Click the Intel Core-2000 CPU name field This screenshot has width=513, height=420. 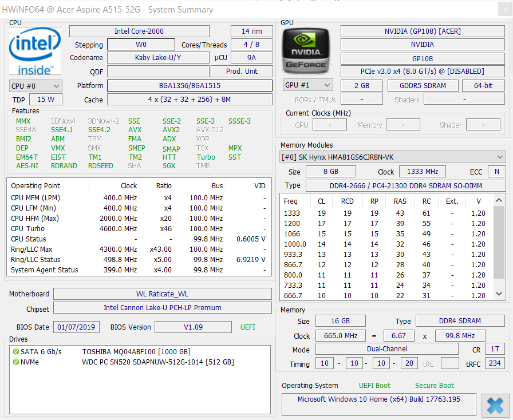pos(139,31)
